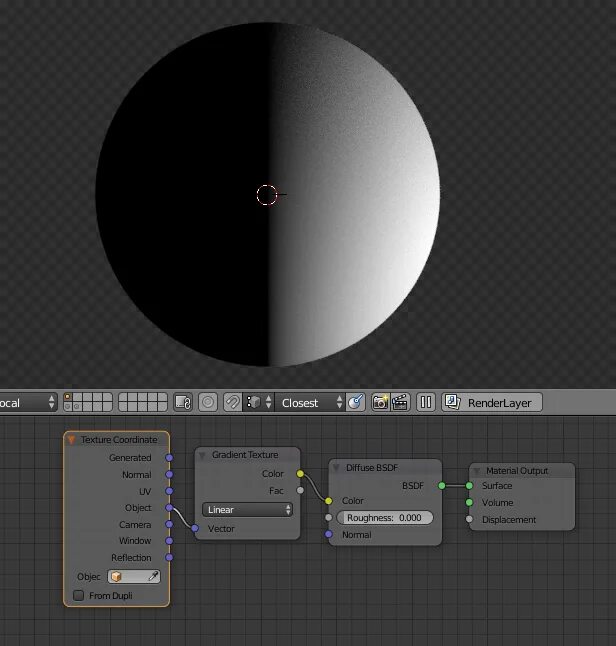The width and height of the screenshot is (616, 646).
Task: Click the Diffuse BSDF output socket
Action: pos(442,486)
